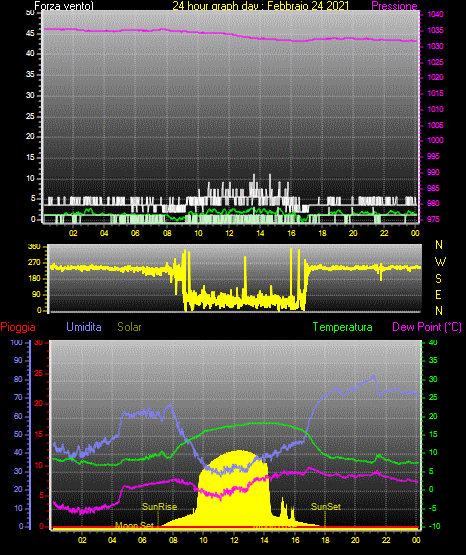Click the 'Forza vento)' wind-speed label
The height and width of the screenshot is (555, 466).
pyautogui.click(x=64, y=6)
